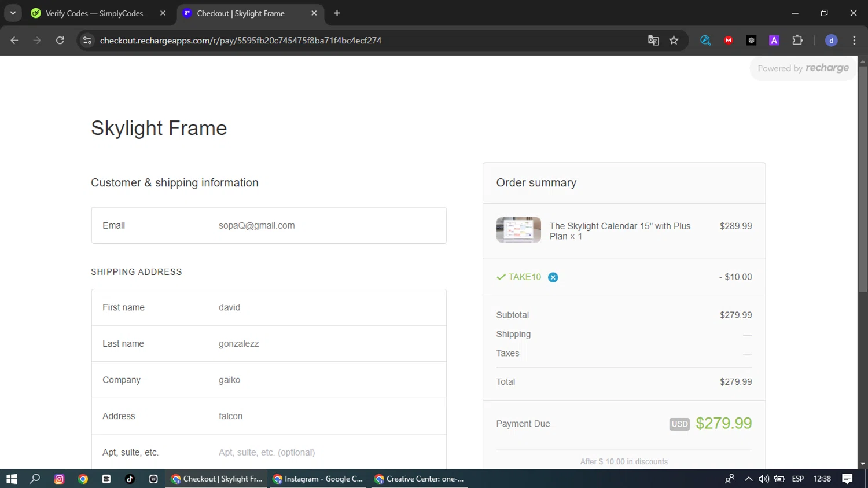Screen dimensions: 868x488
Task: Close the Checkout Skylight Frame tab
Action: tap(314, 13)
